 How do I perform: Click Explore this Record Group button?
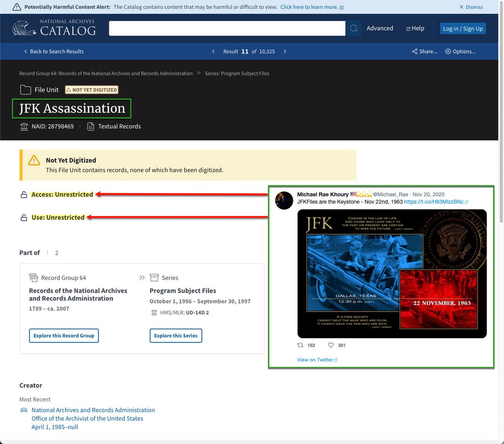click(x=64, y=336)
